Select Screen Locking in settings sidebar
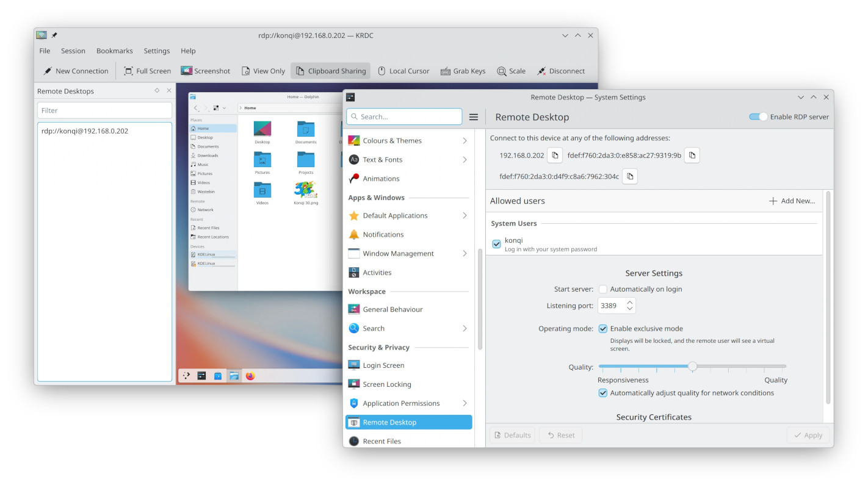 (x=409, y=384)
